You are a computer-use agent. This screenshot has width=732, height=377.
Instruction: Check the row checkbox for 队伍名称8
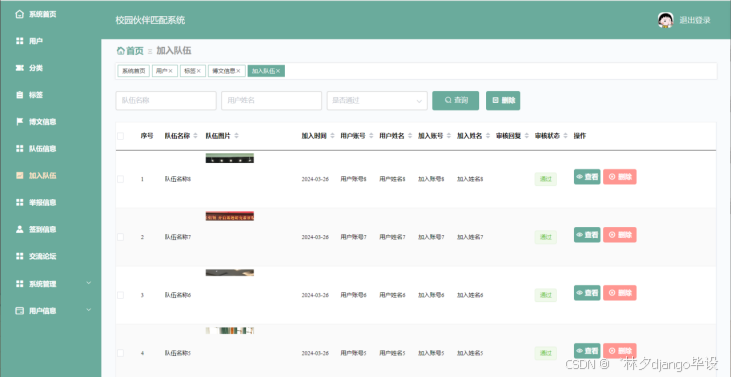pyautogui.click(x=120, y=179)
